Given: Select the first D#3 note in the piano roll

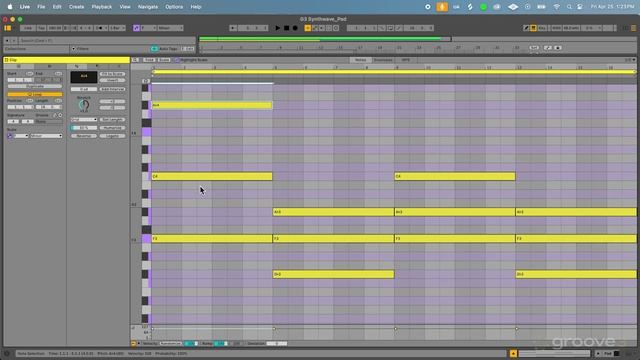Looking at the screenshot, I should point(333,274).
